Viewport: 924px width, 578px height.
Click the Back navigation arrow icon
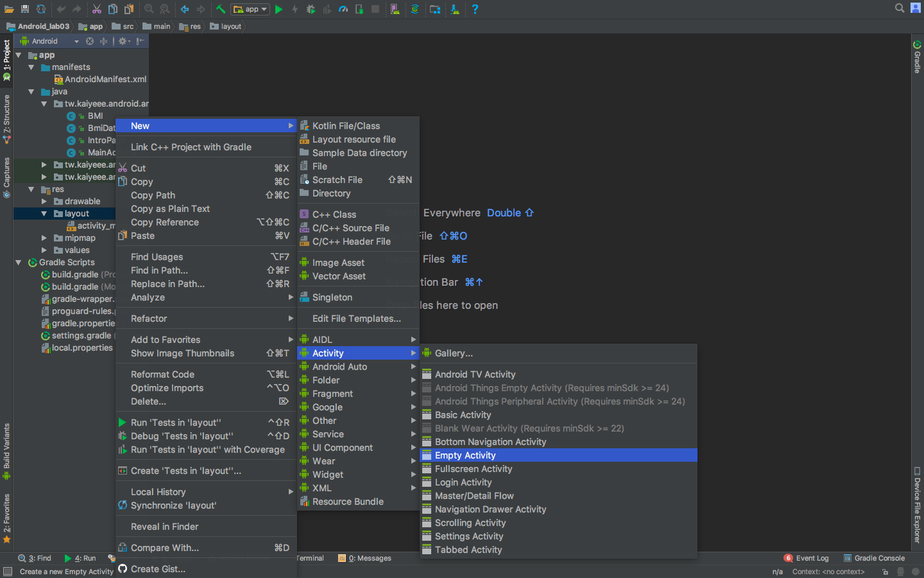185,9
